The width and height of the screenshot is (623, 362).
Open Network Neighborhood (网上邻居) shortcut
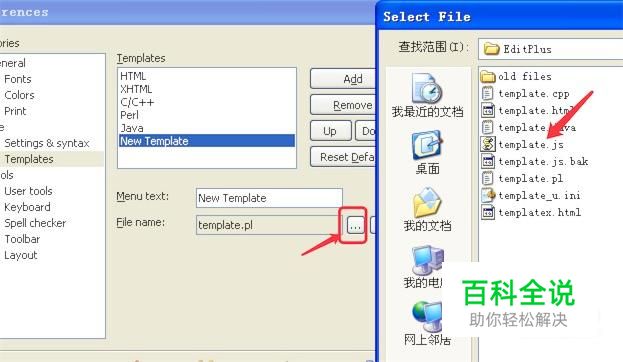click(427, 323)
